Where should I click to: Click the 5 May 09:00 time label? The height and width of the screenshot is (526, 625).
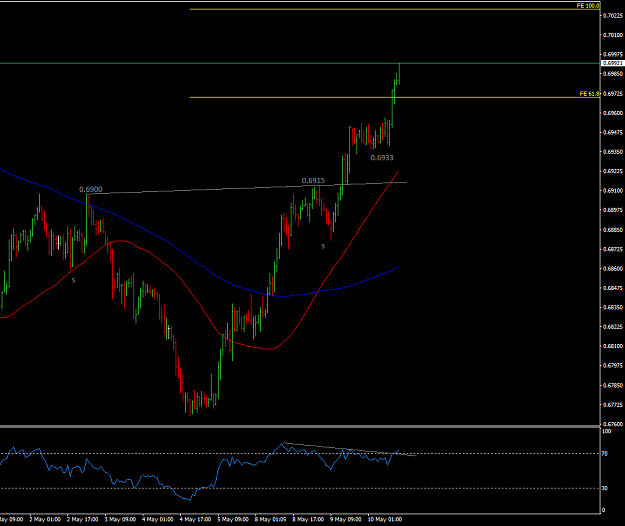point(233,519)
